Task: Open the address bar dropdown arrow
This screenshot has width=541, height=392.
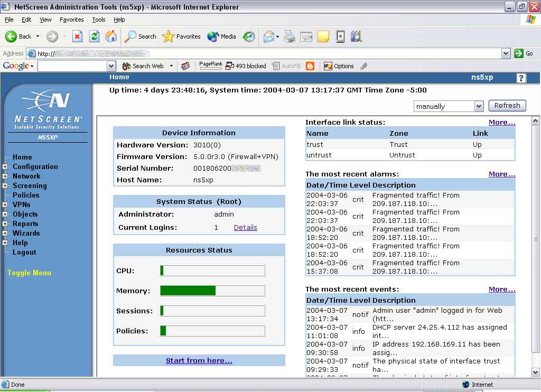Action: 506,53
